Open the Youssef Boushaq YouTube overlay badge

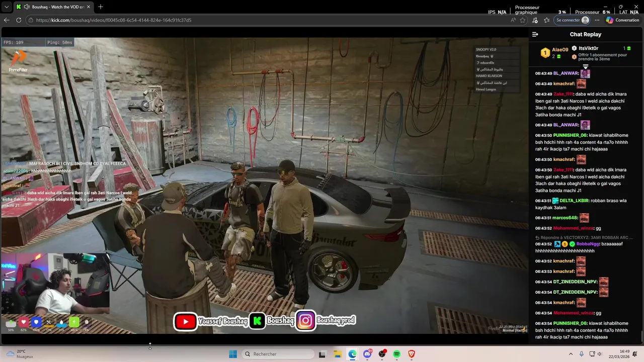coord(210,321)
